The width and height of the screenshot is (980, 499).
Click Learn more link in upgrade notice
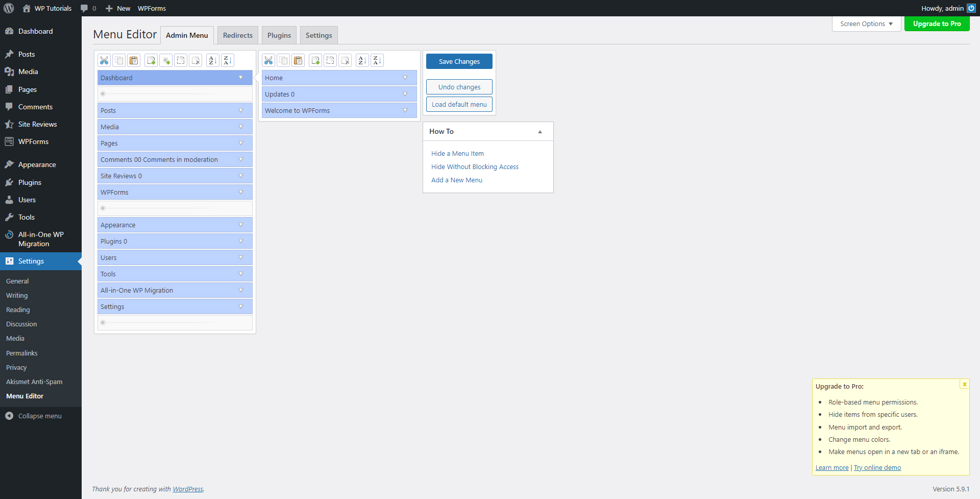(x=832, y=467)
